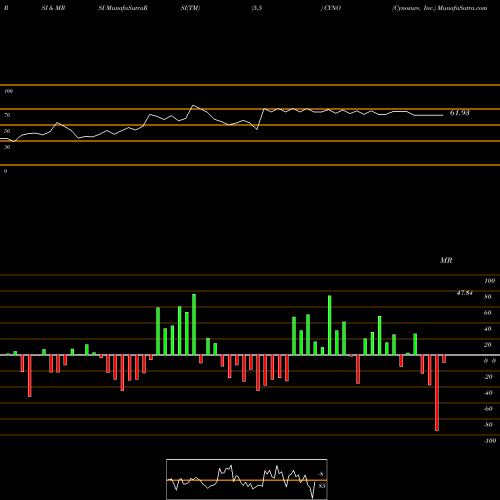The image size is (500, 500).
Task: Click the CYNO ticker label in header
Action: (332, 8)
